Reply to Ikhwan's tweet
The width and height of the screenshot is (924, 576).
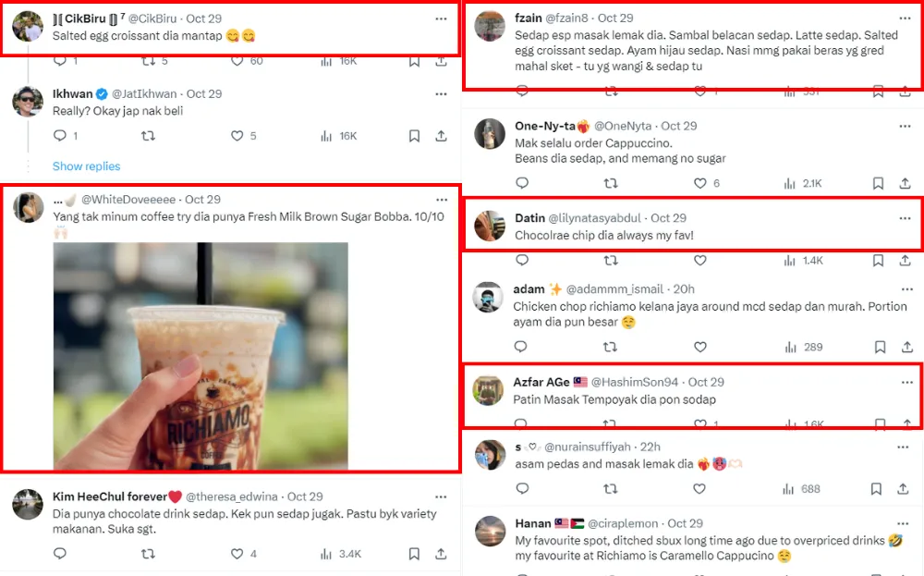pos(60,136)
